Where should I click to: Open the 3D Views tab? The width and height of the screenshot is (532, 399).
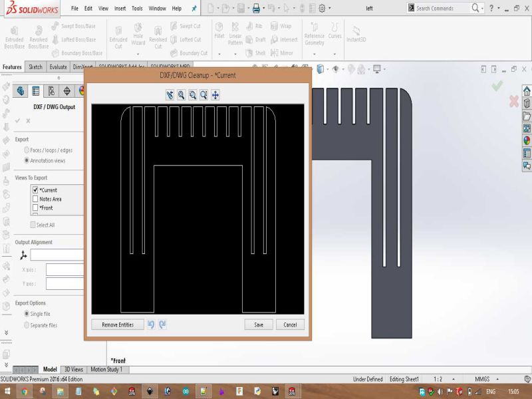pos(74,370)
